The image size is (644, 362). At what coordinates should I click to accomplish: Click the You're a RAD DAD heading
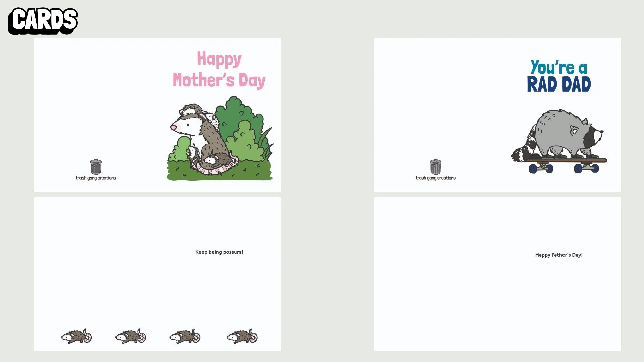pyautogui.click(x=558, y=76)
